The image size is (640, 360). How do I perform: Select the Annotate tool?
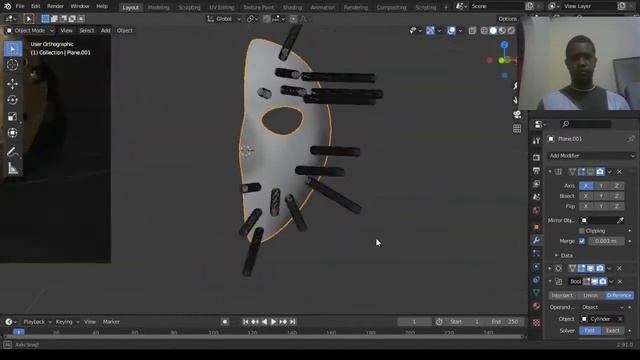pyautogui.click(x=13, y=152)
